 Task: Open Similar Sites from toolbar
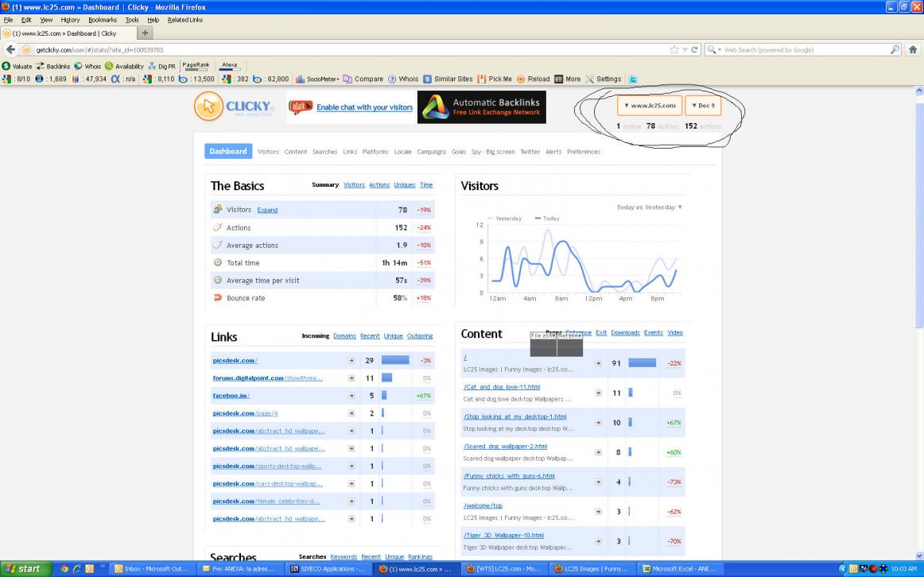448,79
